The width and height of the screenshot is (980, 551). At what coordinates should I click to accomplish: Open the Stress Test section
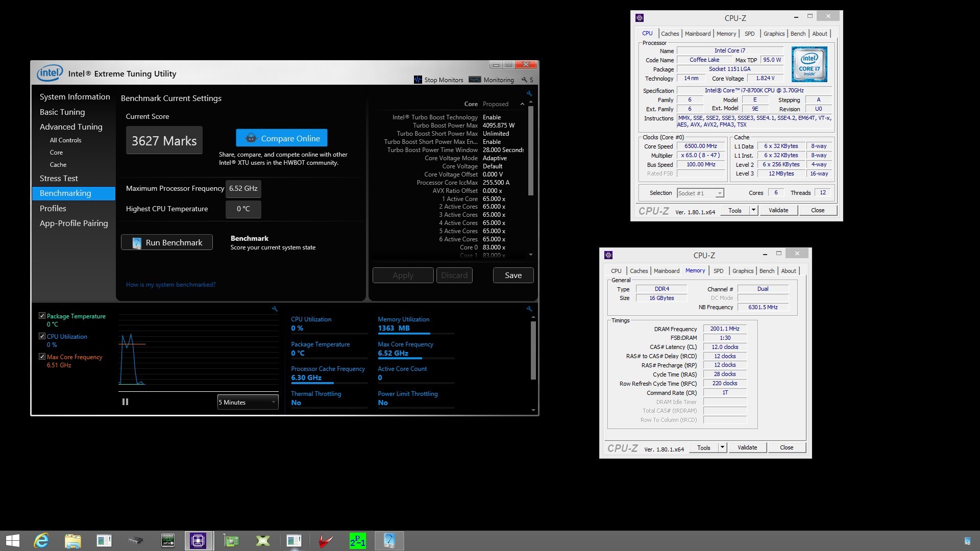[59, 178]
